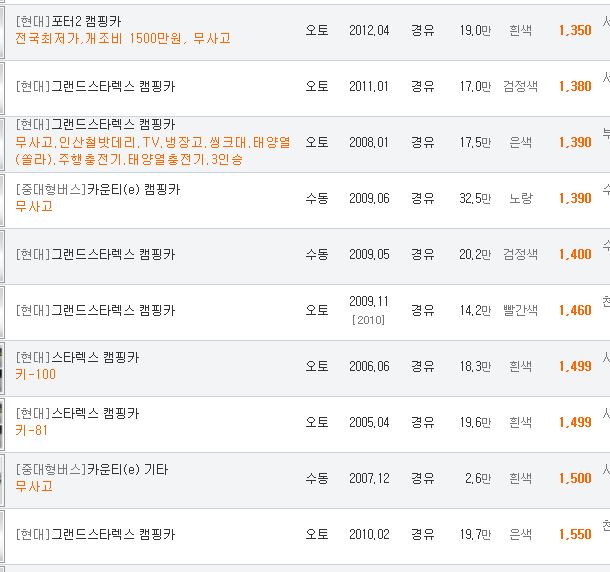
Task: Open 그랜드스타렉스 캠핑카 listing with 빨간색 color
Action: (95, 310)
